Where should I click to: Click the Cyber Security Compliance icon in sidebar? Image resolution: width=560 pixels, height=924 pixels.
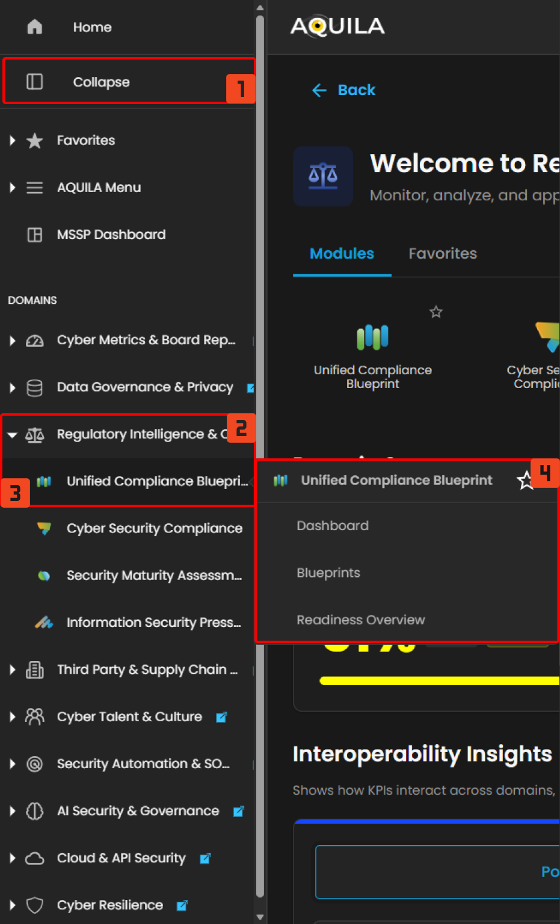click(44, 529)
